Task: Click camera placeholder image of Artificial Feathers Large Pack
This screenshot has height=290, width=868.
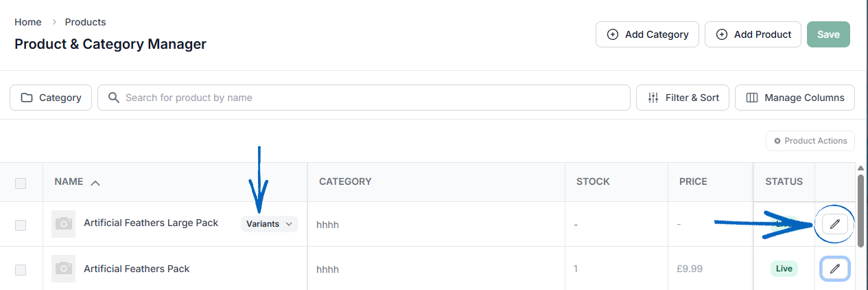Action: tap(64, 224)
